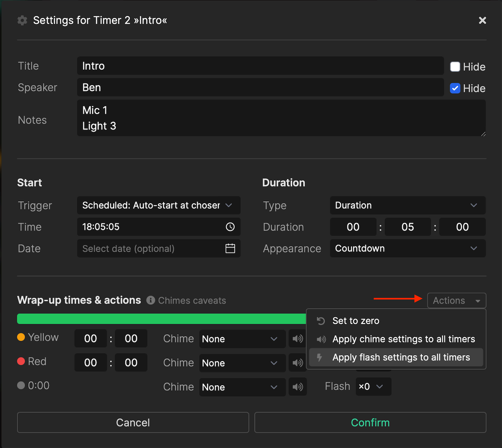Open the clock icon in the Time field
The height and width of the screenshot is (448, 502).
(x=230, y=227)
